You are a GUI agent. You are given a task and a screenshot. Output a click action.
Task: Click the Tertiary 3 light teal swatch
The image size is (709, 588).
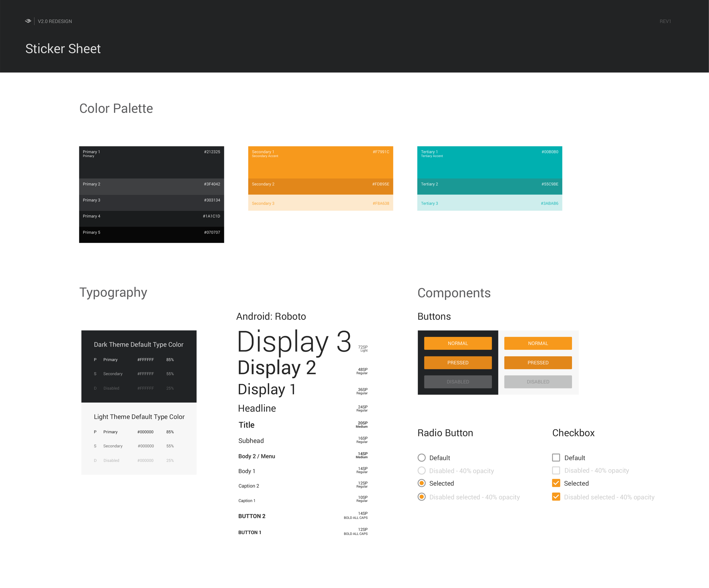[489, 203]
